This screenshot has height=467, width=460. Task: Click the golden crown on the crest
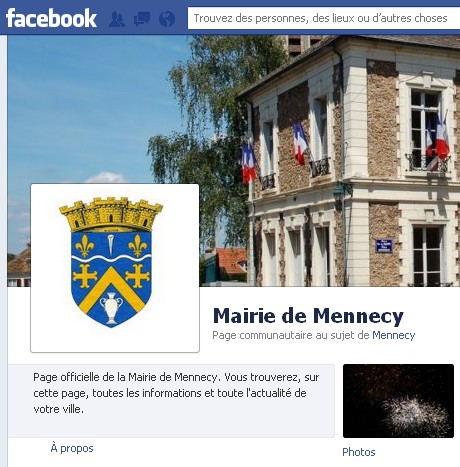(111, 214)
